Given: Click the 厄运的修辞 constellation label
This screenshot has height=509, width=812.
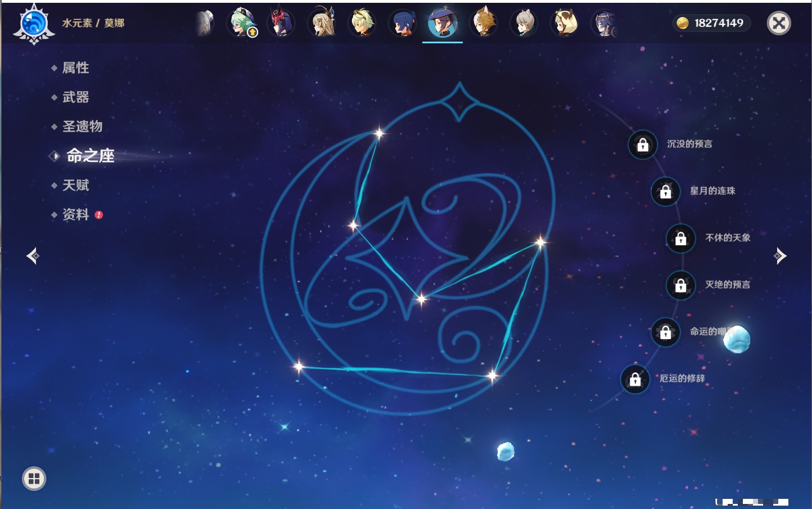Looking at the screenshot, I should tap(682, 379).
